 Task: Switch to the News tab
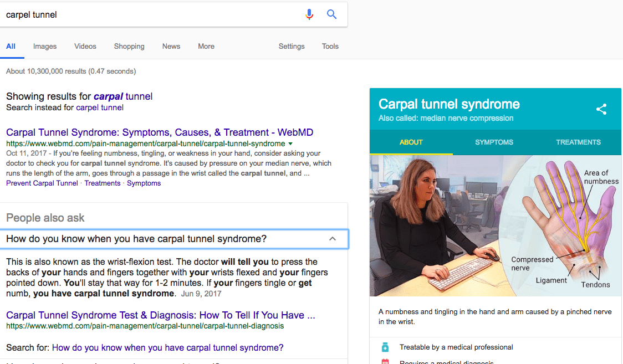tap(171, 47)
